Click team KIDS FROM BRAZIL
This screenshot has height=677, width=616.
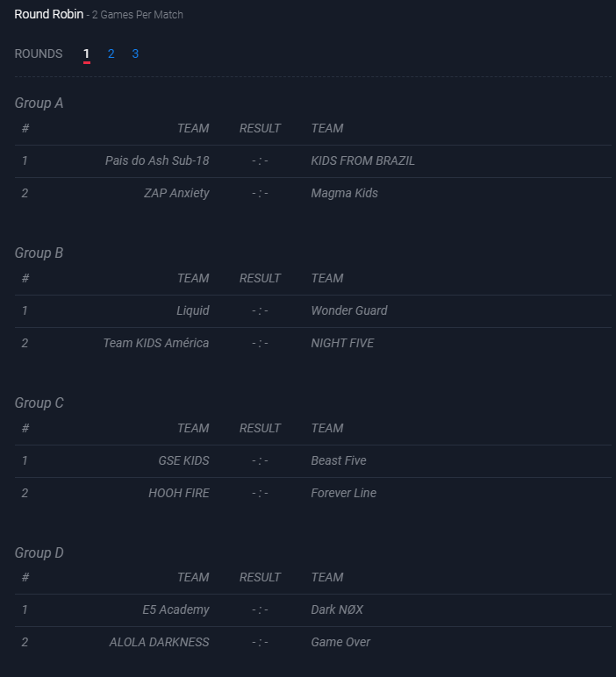pyautogui.click(x=363, y=160)
